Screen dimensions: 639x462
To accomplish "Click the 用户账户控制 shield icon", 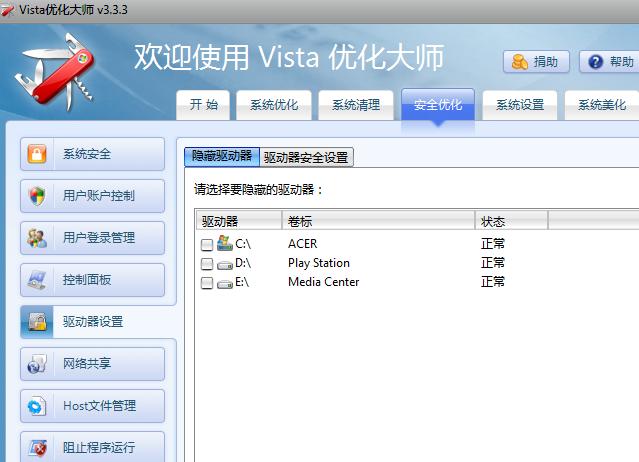I will (x=37, y=196).
